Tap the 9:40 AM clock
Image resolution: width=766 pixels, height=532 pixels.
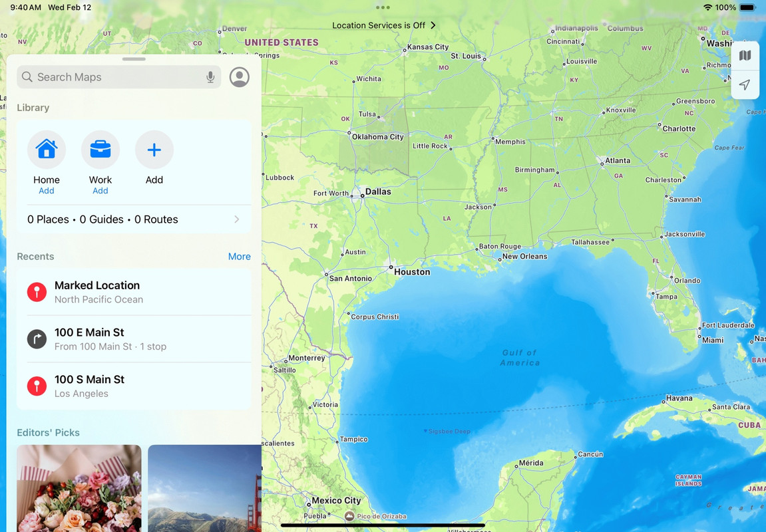pos(26,7)
